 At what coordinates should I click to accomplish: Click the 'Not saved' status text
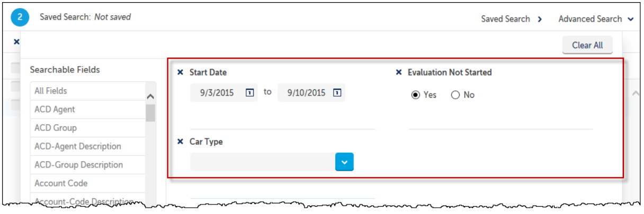[112, 17]
